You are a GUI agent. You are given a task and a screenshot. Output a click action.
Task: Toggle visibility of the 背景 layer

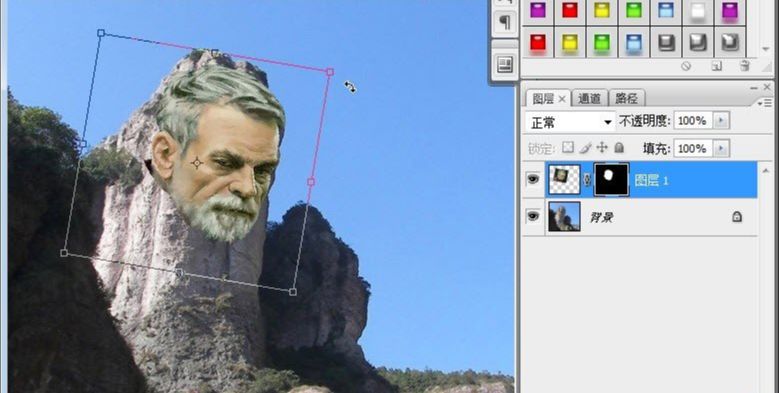coord(533,216)
